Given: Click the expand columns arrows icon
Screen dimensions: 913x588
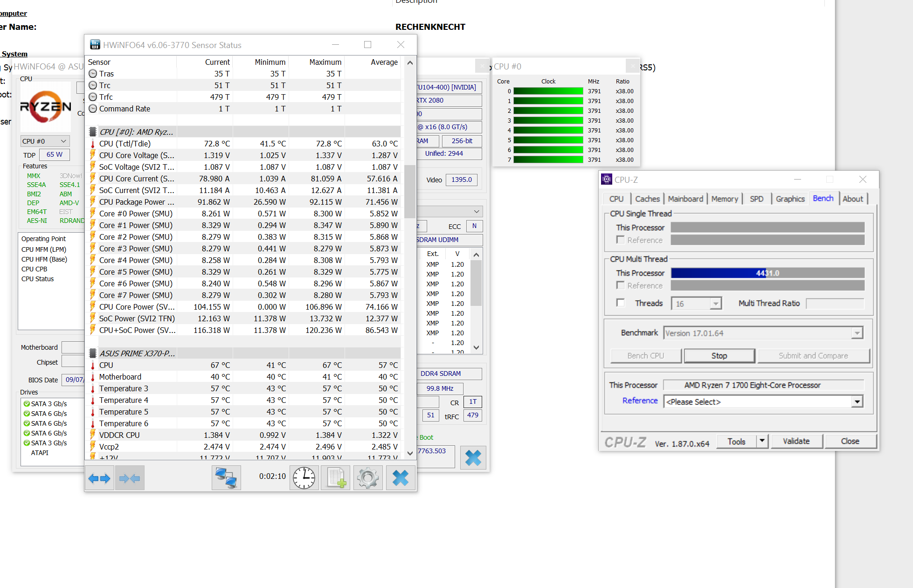Looking at the screenshot, I should (99, 478).
